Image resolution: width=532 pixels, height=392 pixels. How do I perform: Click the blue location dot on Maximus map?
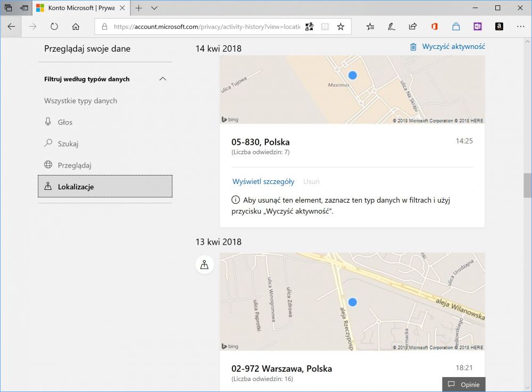[x=353, y=76]
